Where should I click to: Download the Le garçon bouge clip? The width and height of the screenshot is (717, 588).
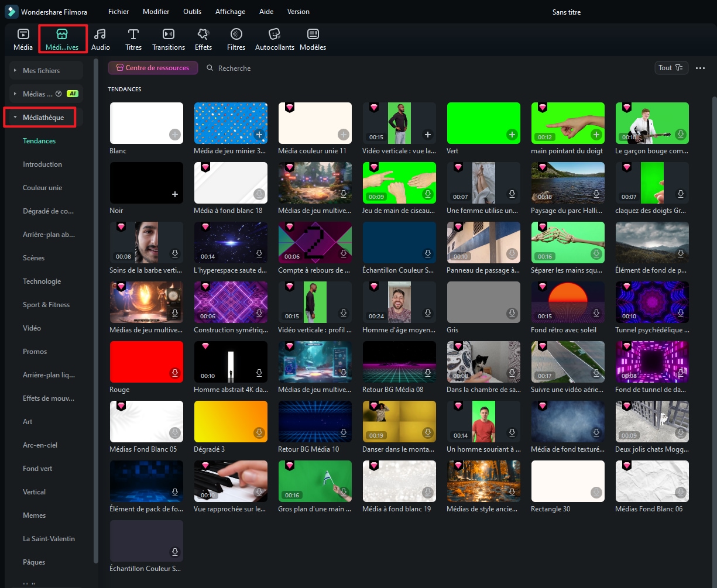tap(680, 135)
